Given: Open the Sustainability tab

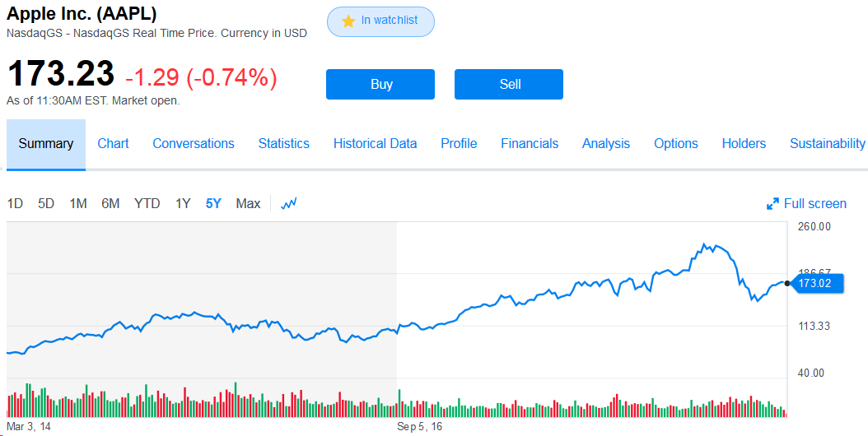Looking at the screenshot, I should tap(827, 144).
